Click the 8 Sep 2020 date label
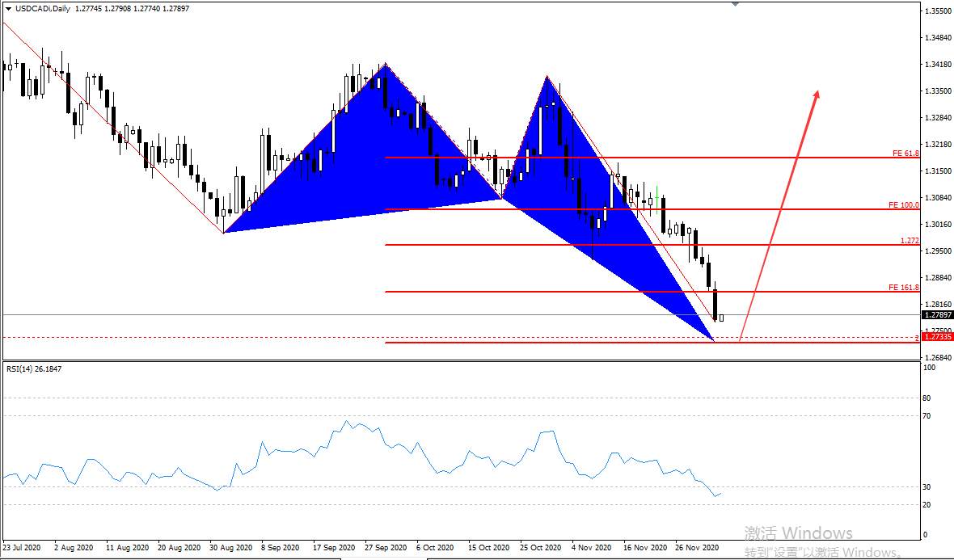This screenshot has width=954, height=560. pyautogui.click(x=281, y=548)
